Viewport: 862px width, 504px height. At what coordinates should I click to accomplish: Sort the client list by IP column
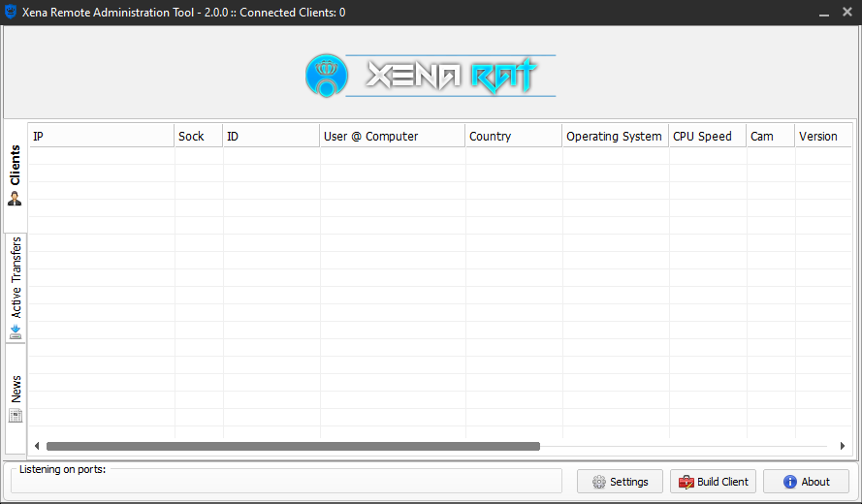(x=101, y=136)
